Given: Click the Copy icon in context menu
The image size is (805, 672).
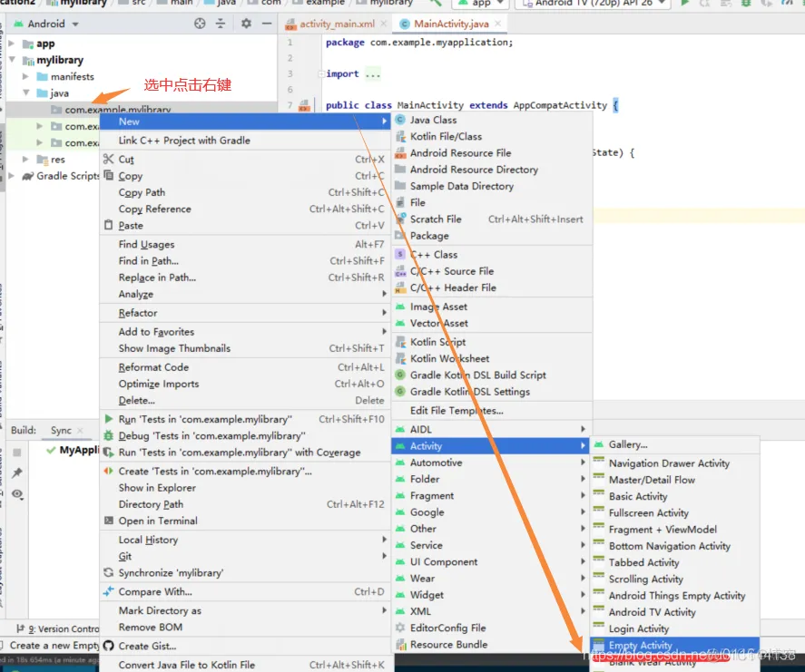Looking at the screenshot, I should [x=108, y=175].
